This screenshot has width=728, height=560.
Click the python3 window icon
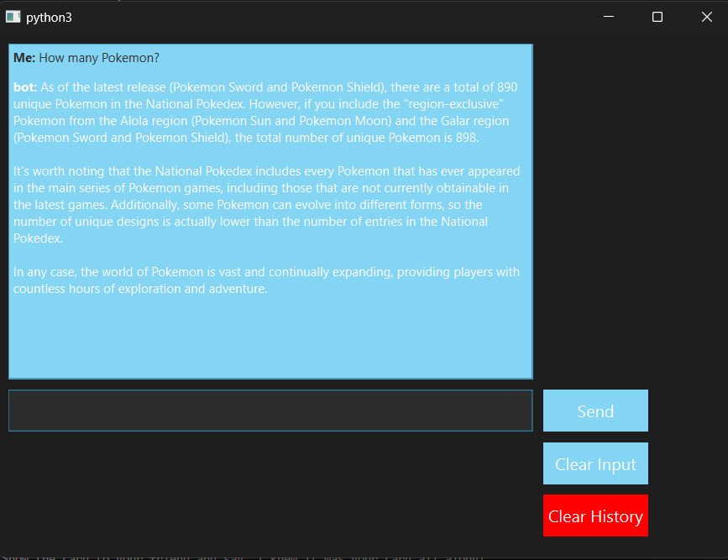[13, 17]
